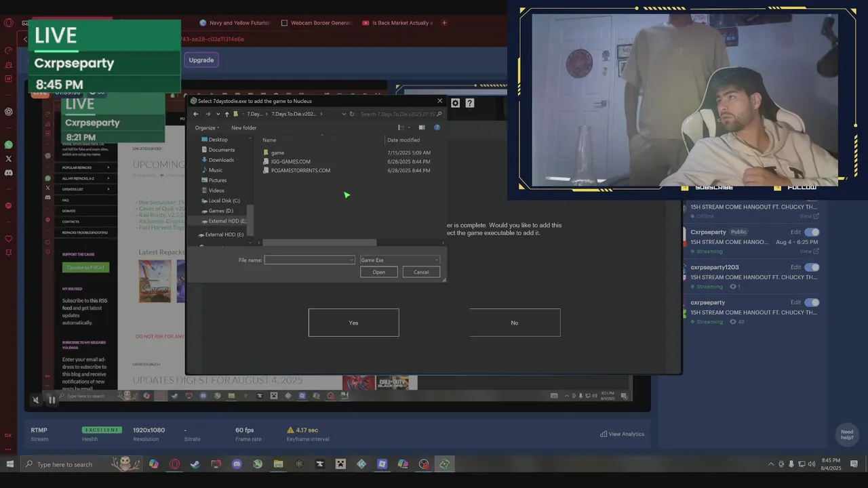The image size is (868, 488).
Task: Open the notification center icon in taskbar
Action: (854, 464)
